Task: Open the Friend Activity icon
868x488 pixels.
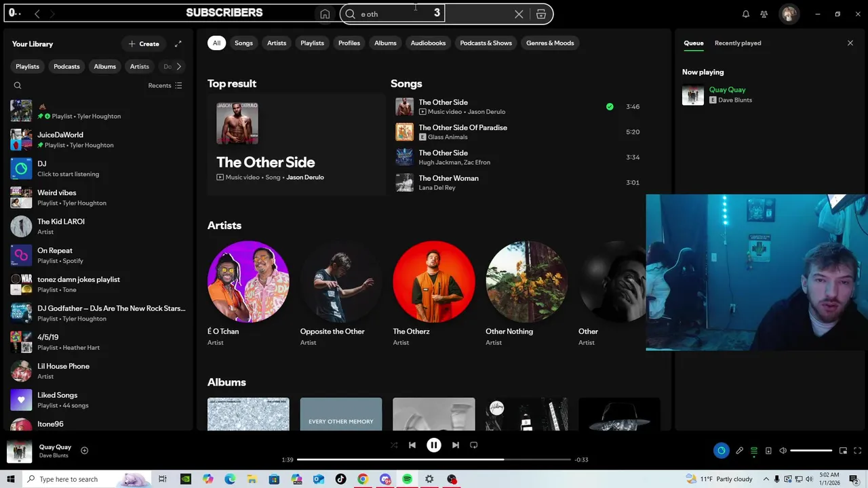Action: click(x=764, y=14)
